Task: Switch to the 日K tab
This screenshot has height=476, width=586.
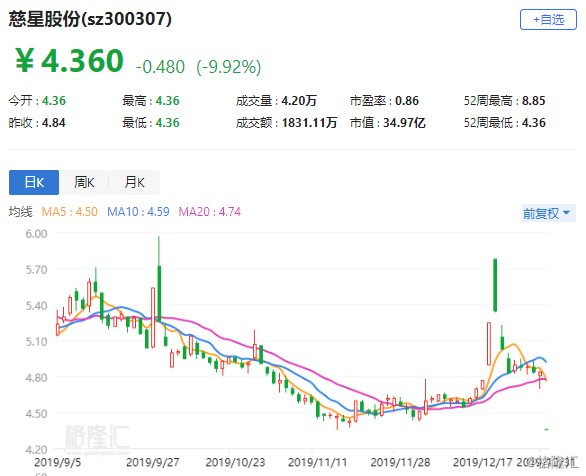Action: (x=34, y=182)
